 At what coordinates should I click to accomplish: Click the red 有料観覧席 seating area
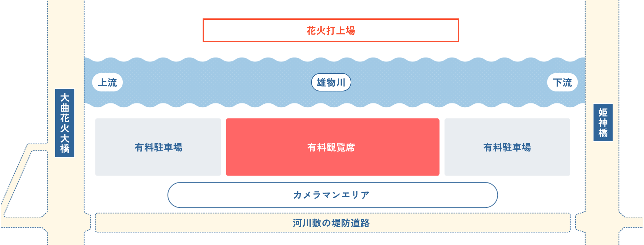point(333,147)
